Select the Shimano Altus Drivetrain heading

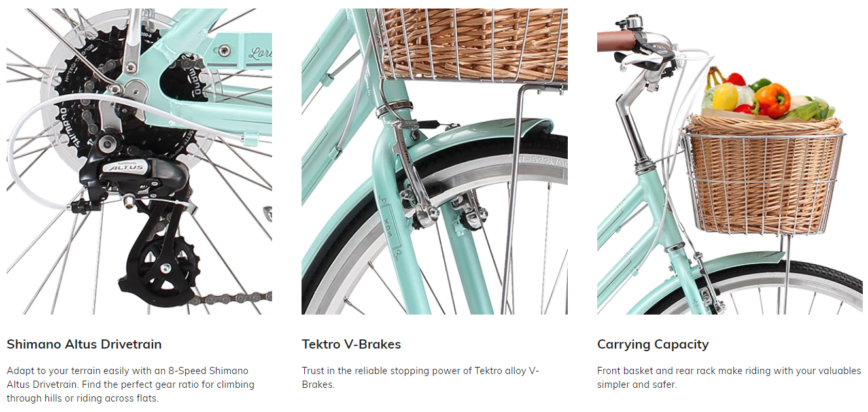click(84, 344)
